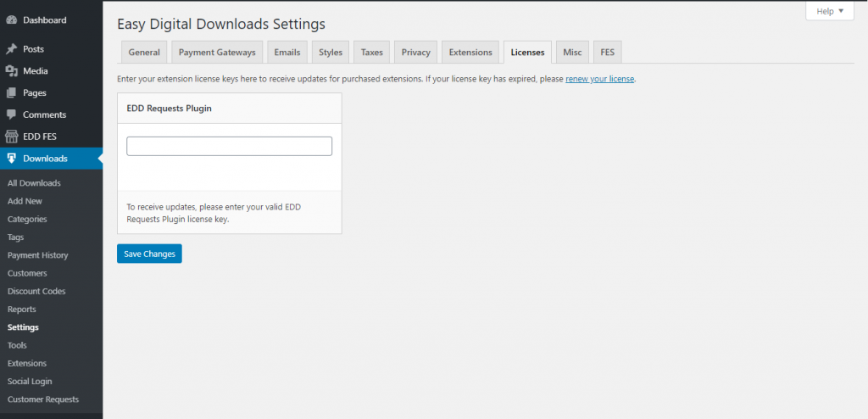The image size is (868, 419).
Task: Click the Easy Digital Downloads Settings title
Action: click(221, 25)
